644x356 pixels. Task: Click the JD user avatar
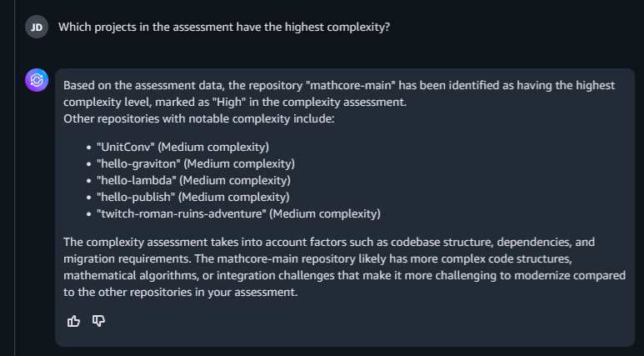tap(36, 27)
